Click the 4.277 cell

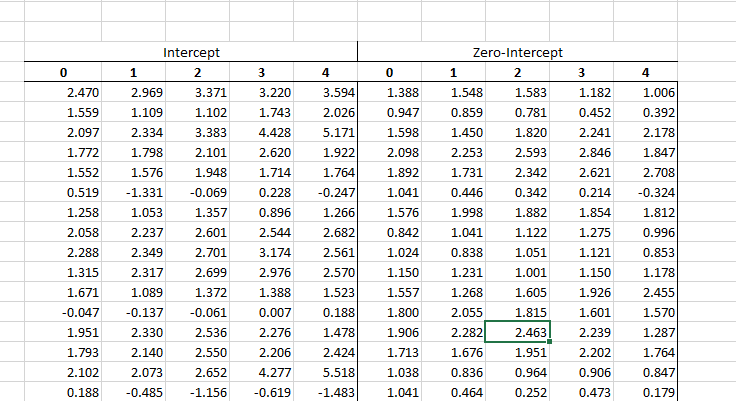(x=261, y=373)
